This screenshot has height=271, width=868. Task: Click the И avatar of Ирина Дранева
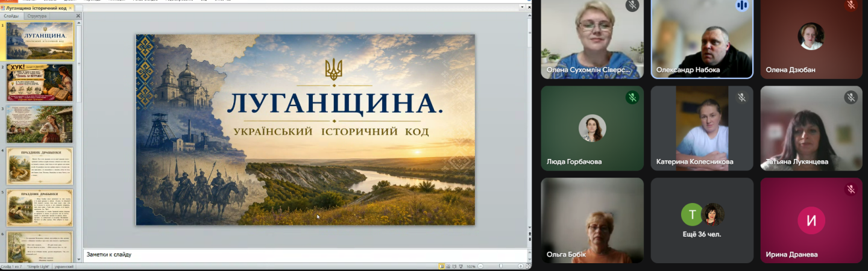(x=811, y=220)
